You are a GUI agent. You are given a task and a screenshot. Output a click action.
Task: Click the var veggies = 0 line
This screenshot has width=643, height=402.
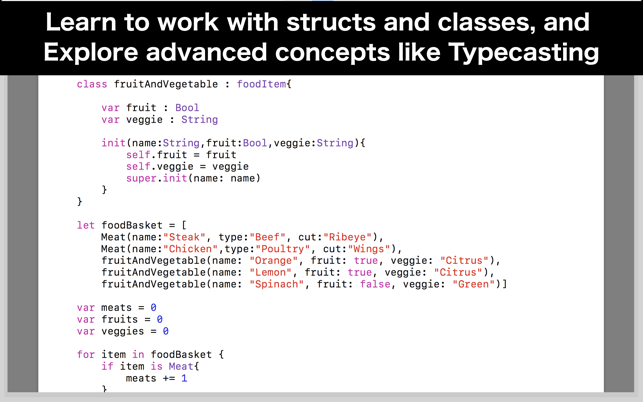tap(123, 331)
